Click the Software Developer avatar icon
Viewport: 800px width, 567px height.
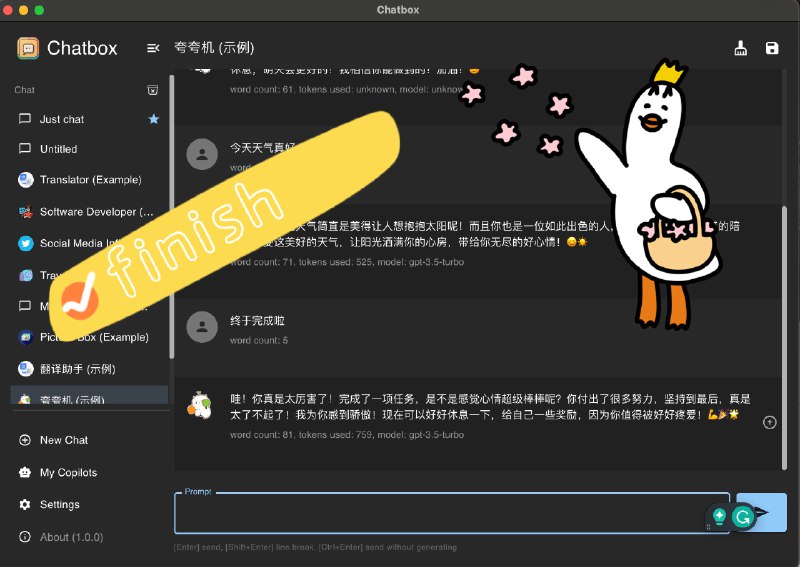[x=26, y=212]
